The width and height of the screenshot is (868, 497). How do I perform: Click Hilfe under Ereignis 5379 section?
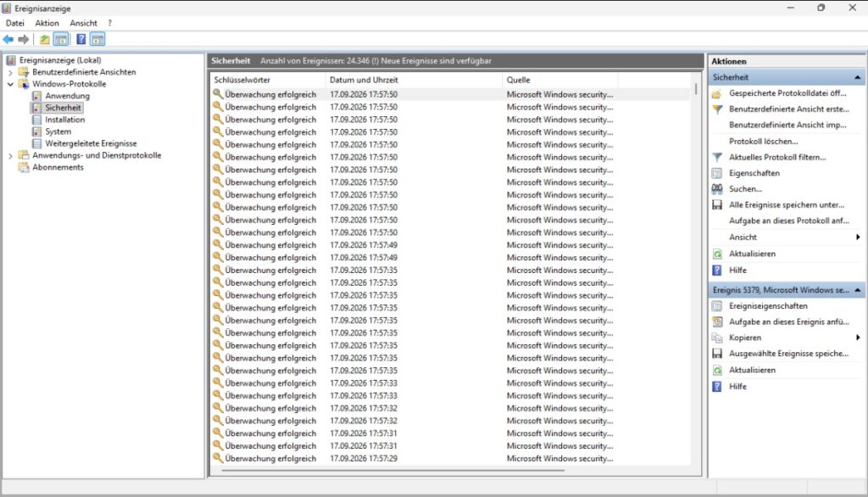[737, 387]
